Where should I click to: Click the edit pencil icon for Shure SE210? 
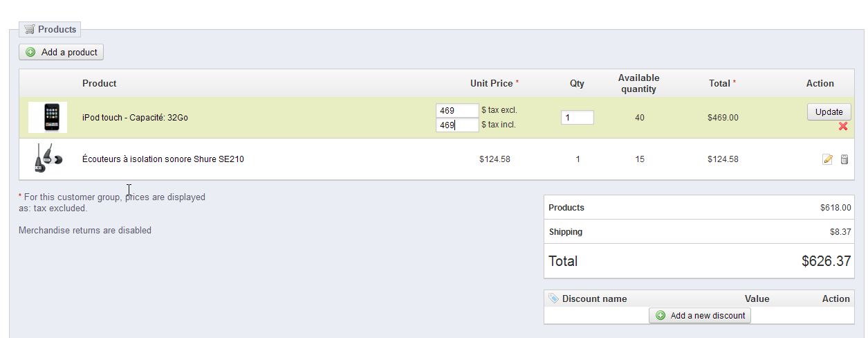click(x=827, y=159)
